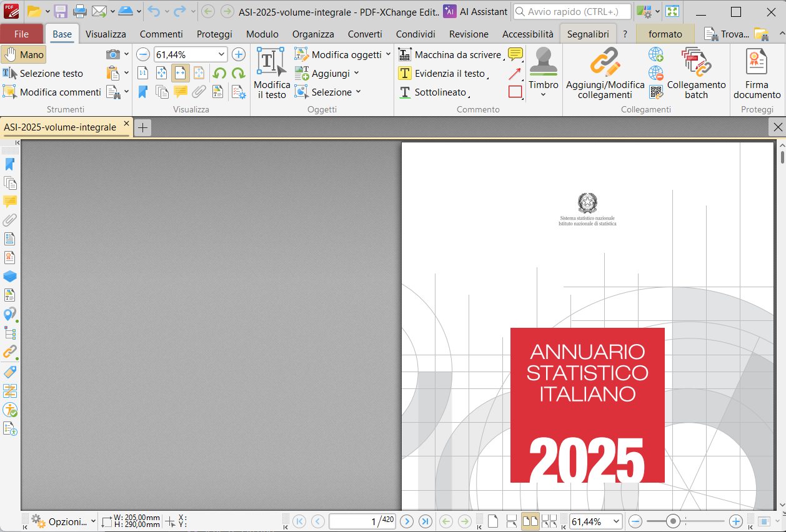Screen dimensions: 786x532
Task: Open the Converti ribbon tab
Action: [x=365, y=34]
